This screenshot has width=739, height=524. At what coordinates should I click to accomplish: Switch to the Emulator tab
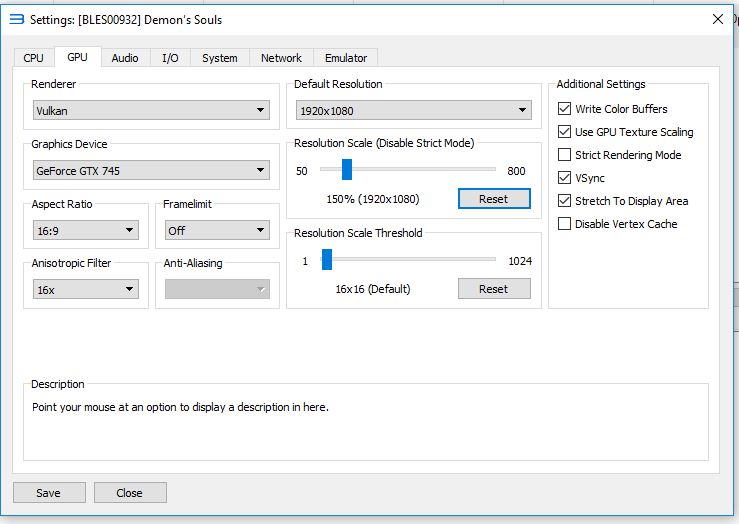[x=346, y=58]
